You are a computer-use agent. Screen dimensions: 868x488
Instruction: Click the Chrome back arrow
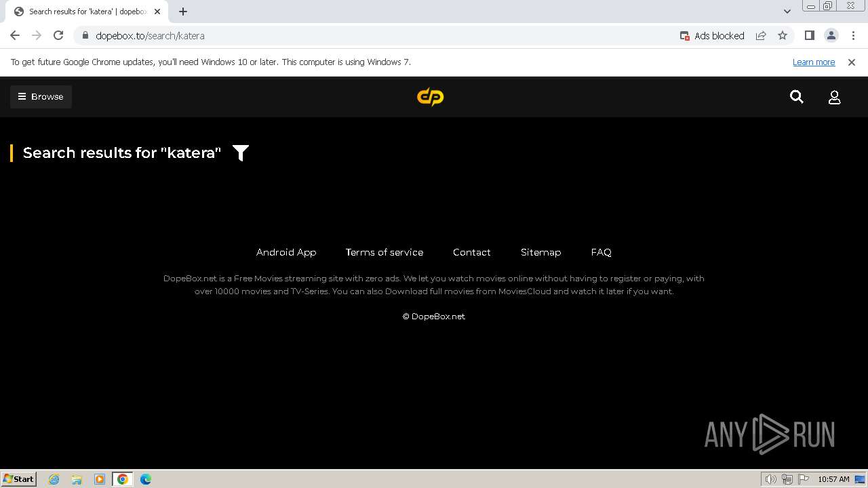pos(15,35)
